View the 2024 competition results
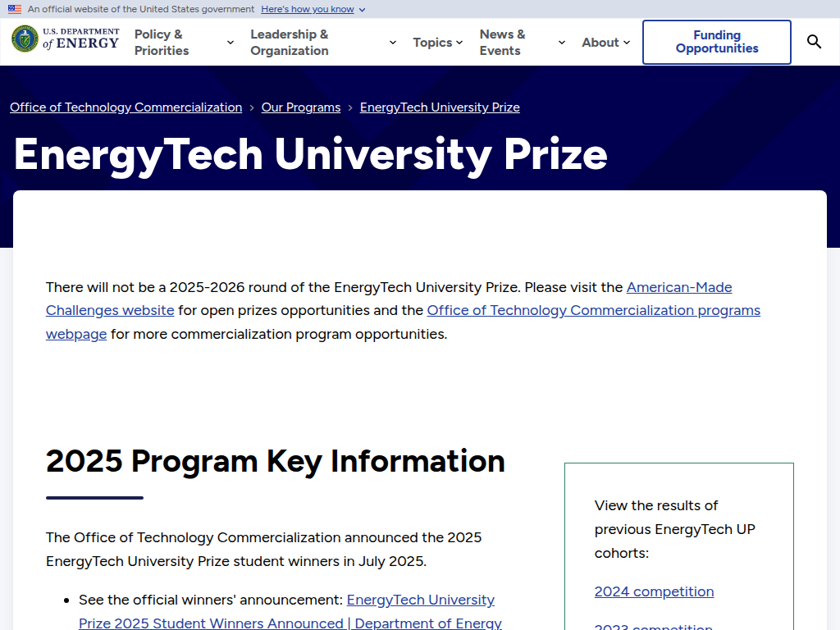The width and height of the screenshot is (840, 630). [x=654, y=591]
